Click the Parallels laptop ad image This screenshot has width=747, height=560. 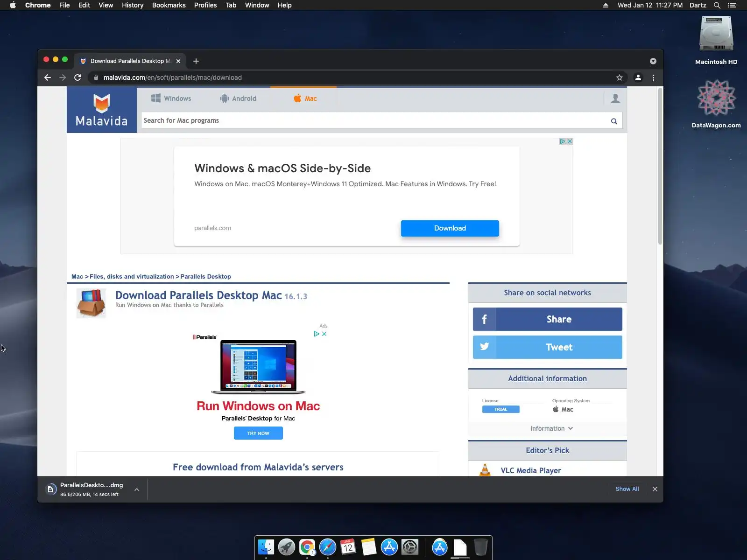tap(258, 367)
